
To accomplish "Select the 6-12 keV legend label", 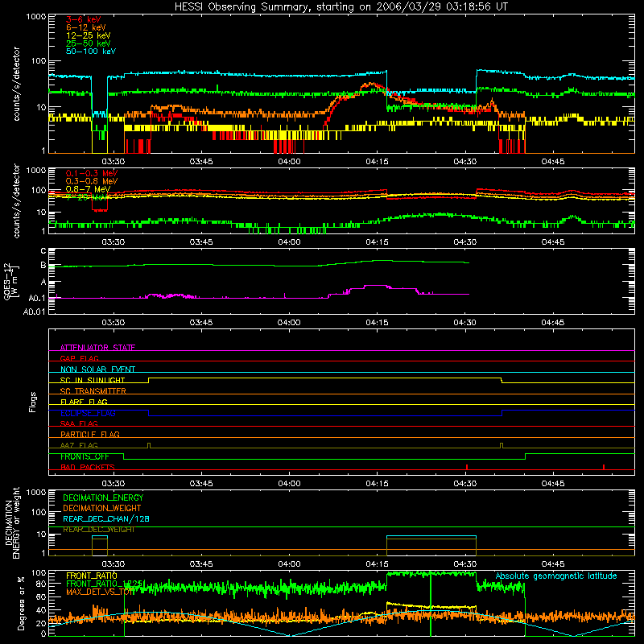I will [x=86, y=27].
